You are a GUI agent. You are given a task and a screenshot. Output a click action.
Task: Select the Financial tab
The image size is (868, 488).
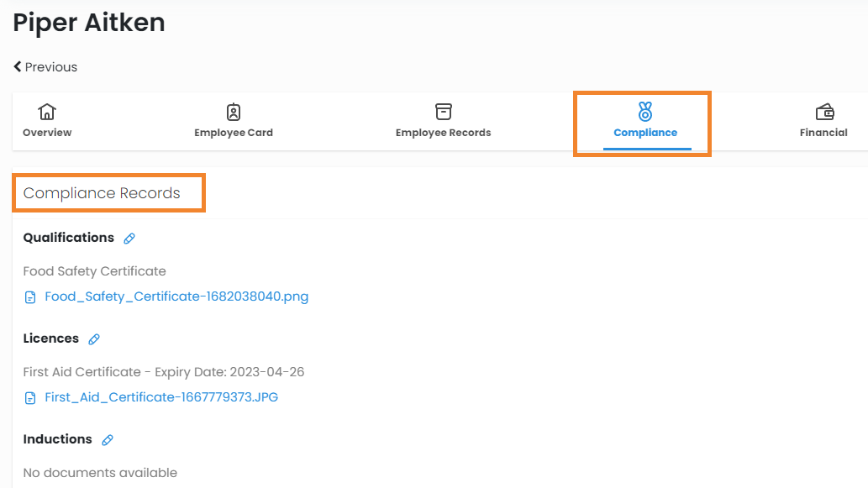point(823,133)
